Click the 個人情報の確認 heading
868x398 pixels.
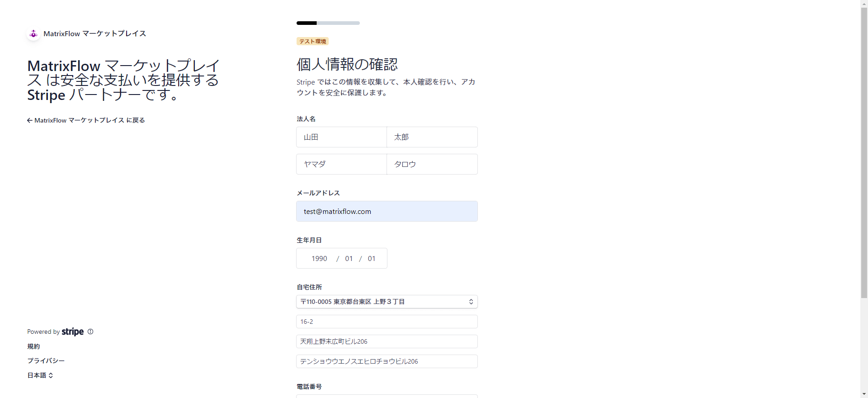click(347, 64)
